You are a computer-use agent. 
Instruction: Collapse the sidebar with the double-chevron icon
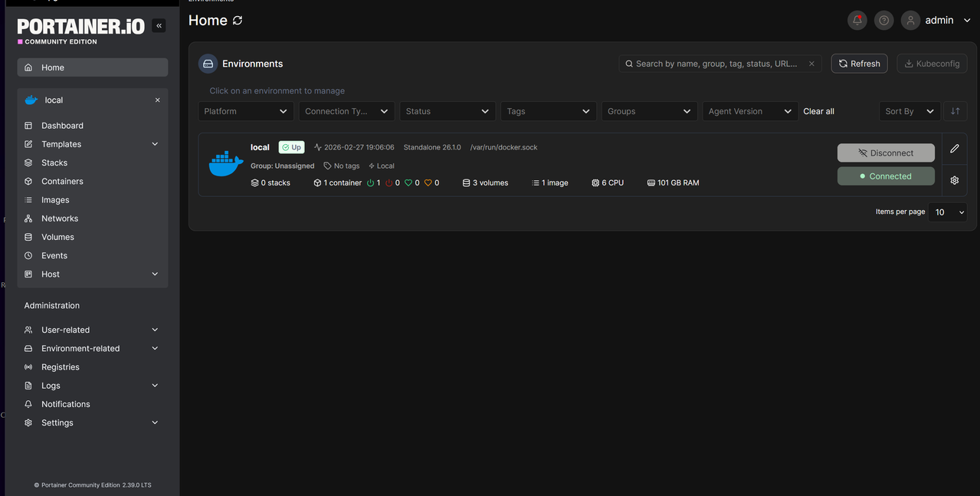(x=159, y=25)
